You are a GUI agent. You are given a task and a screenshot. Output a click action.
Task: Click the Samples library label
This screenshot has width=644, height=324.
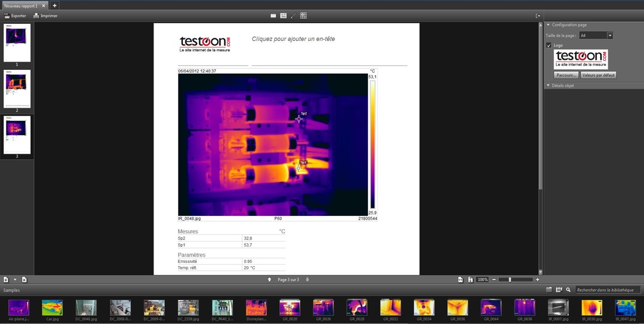11,290
